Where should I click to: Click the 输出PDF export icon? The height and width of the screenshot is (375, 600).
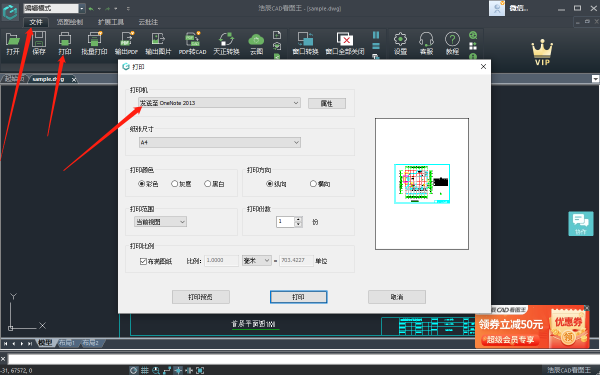[x=126, y=43]
